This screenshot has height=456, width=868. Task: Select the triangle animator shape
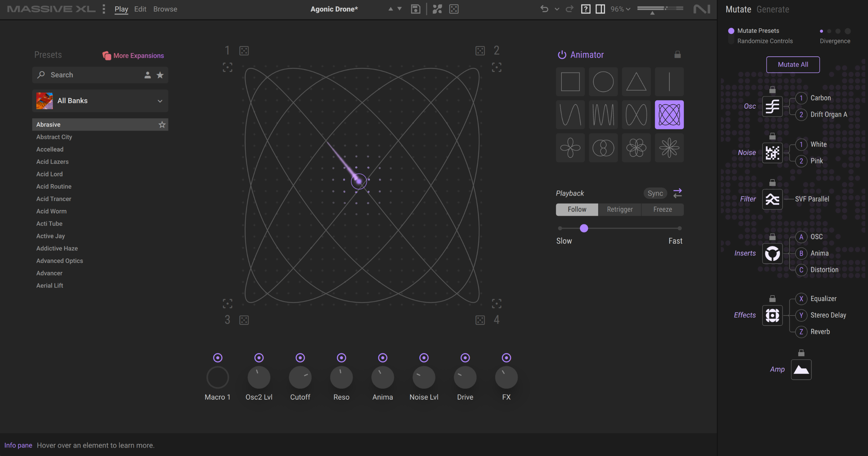[636, 82]
